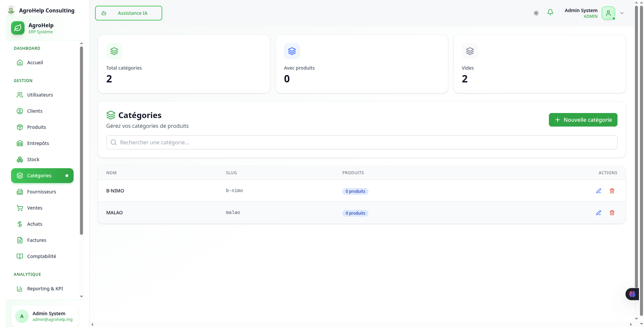Open Produits in the sidebar
Screen dimensions: 644x327
(x=37, y=127)
